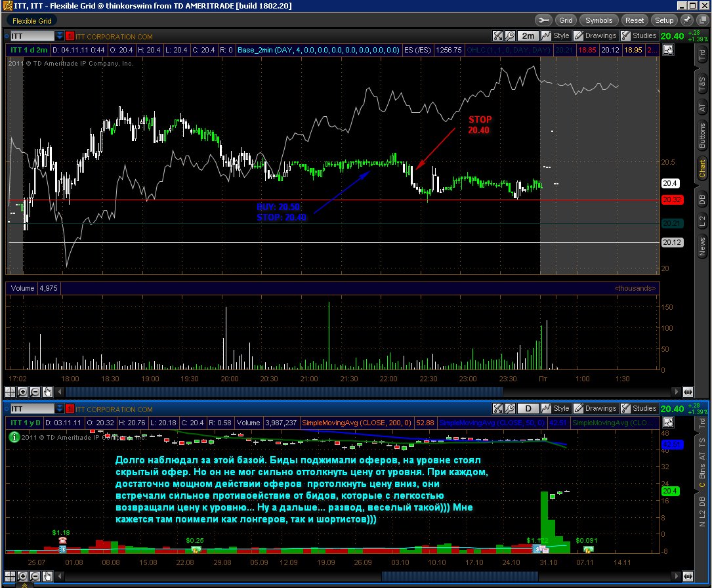The height and width of the screenshot is (588, 712).
Task: Click the Volume label in the volume panel
Action: (22, 288)
